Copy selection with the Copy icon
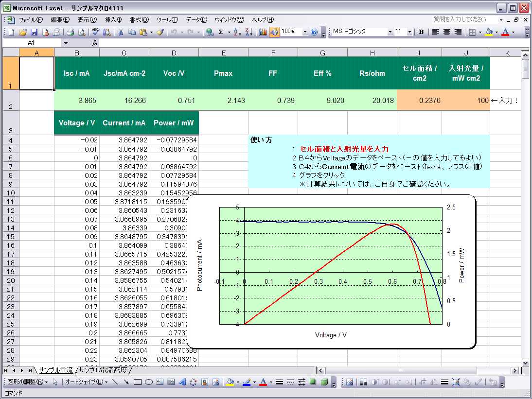This screenshot has width=532, height=399. pos(132,32)
